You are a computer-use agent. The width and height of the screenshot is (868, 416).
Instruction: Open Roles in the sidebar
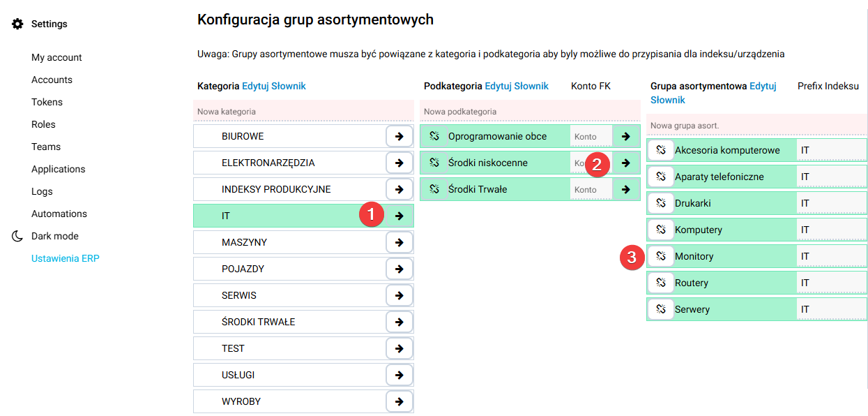(x=43, y=124)
